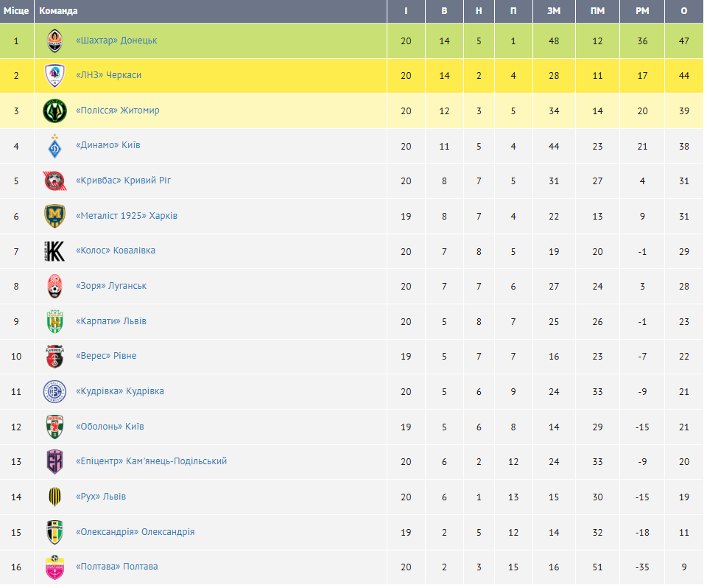The width and height of the screenshot is (707, 588).
Task: Click the «О» points column header
Action: (x=684, y=11)
